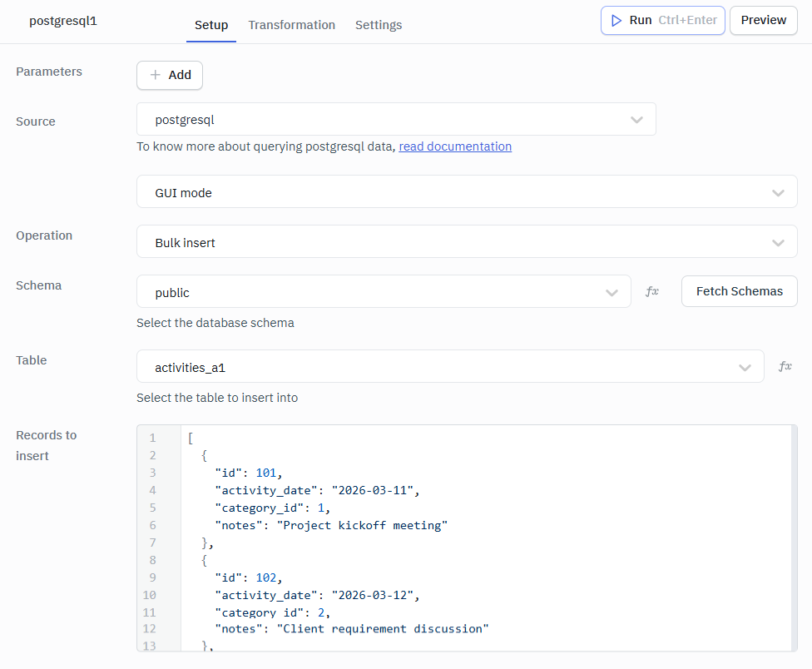Click the Preview button
Viewport: 812px width, 669px height.
(x=763, y=20)
